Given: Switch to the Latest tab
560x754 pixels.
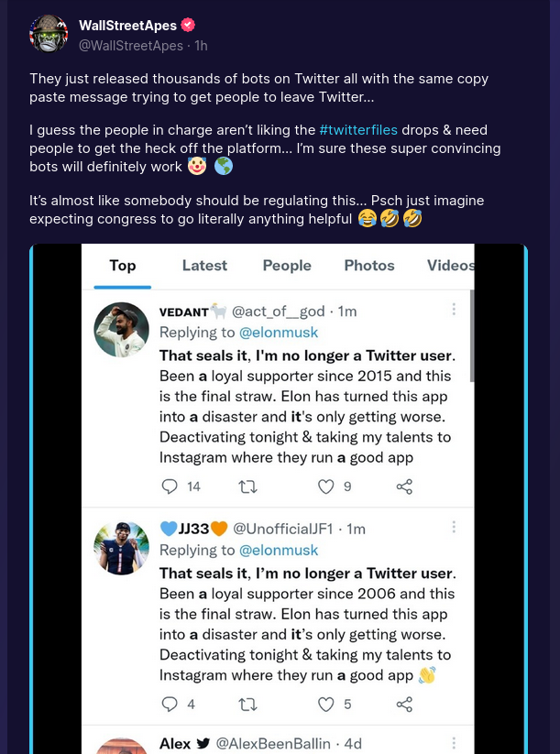Looking at the screenshot, I should (204, 266).
